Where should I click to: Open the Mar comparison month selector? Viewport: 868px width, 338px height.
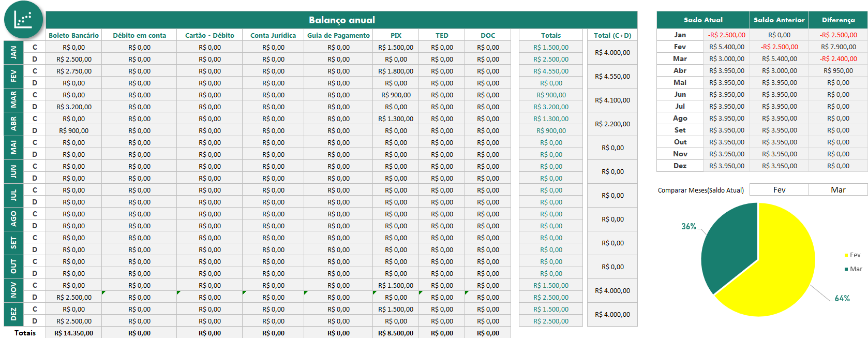tap(838, 190)
